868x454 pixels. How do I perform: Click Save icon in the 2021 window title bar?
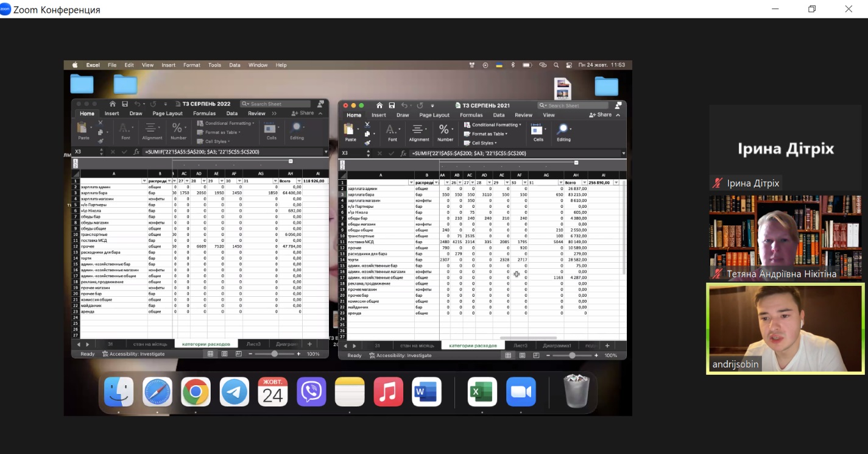coord(391,105)
